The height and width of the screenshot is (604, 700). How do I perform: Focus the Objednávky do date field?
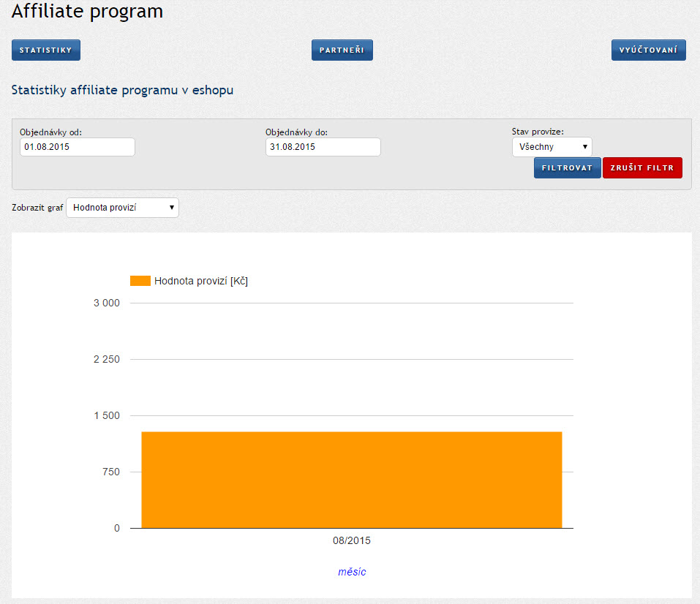pos(323,147)
